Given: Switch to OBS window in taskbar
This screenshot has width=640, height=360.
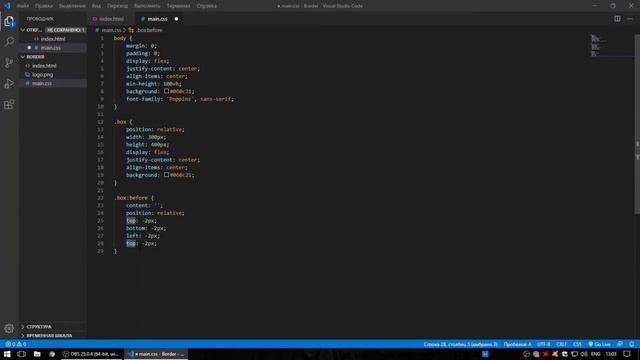Looking at the screenshot, I should (x=92, y=354).
